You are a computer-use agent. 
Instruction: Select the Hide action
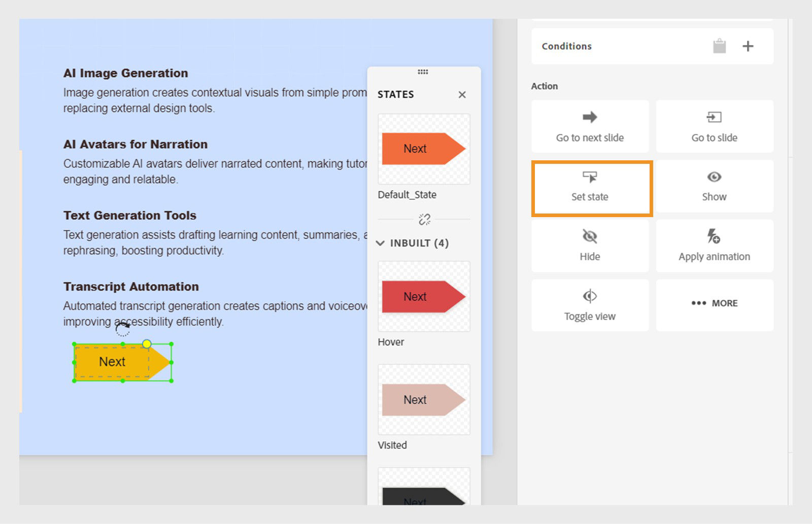point(589,246)
